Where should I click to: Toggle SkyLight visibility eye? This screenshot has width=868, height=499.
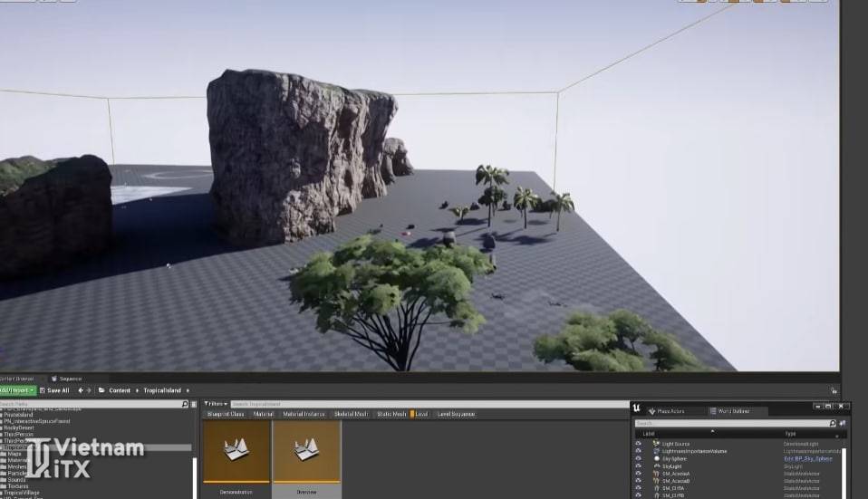click(x=638, y=466)
